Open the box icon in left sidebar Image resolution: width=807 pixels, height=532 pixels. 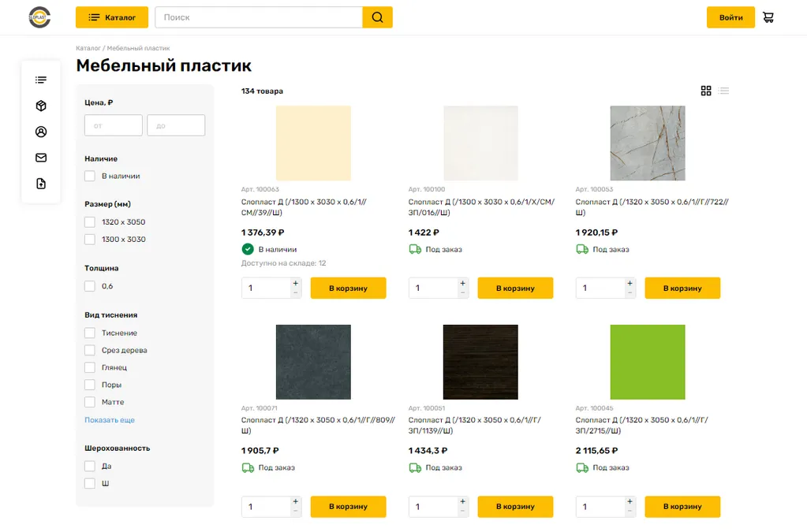[x=41, y=106]
